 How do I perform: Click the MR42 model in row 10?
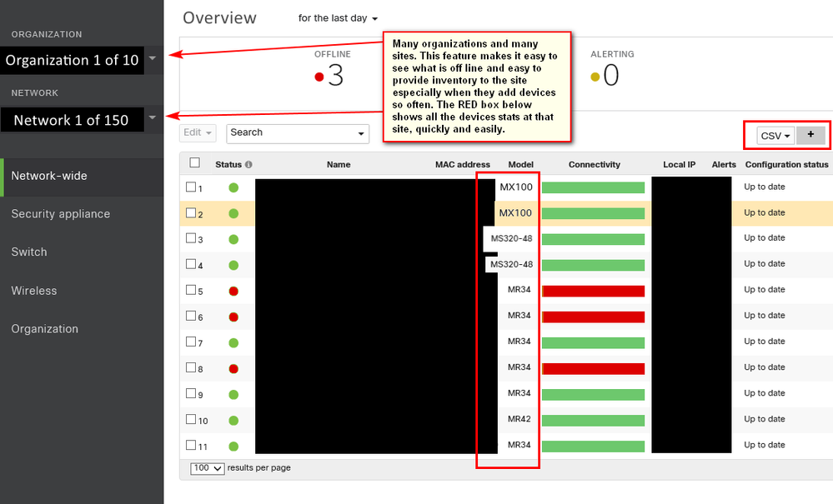(519, 419)
